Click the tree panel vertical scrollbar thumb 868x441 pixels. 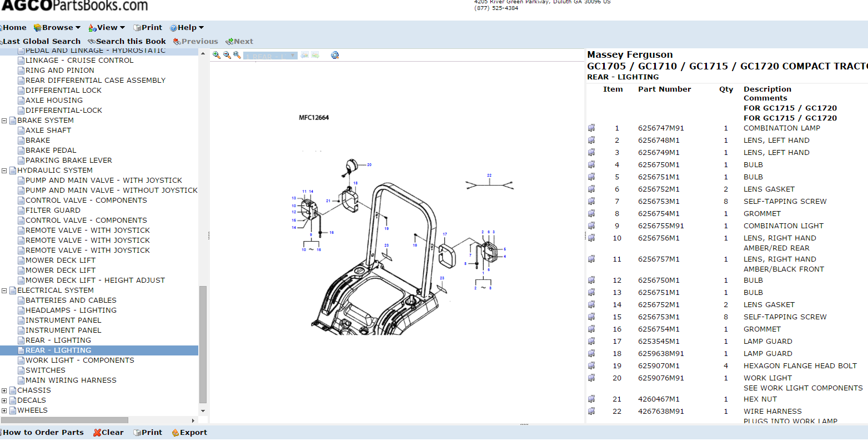(x=203, y=344)
